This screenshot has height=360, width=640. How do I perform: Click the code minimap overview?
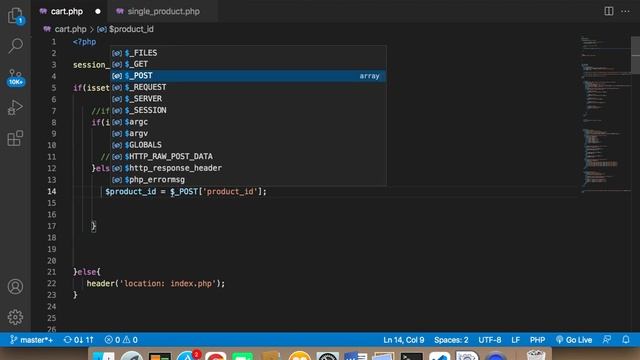[605, 114]
